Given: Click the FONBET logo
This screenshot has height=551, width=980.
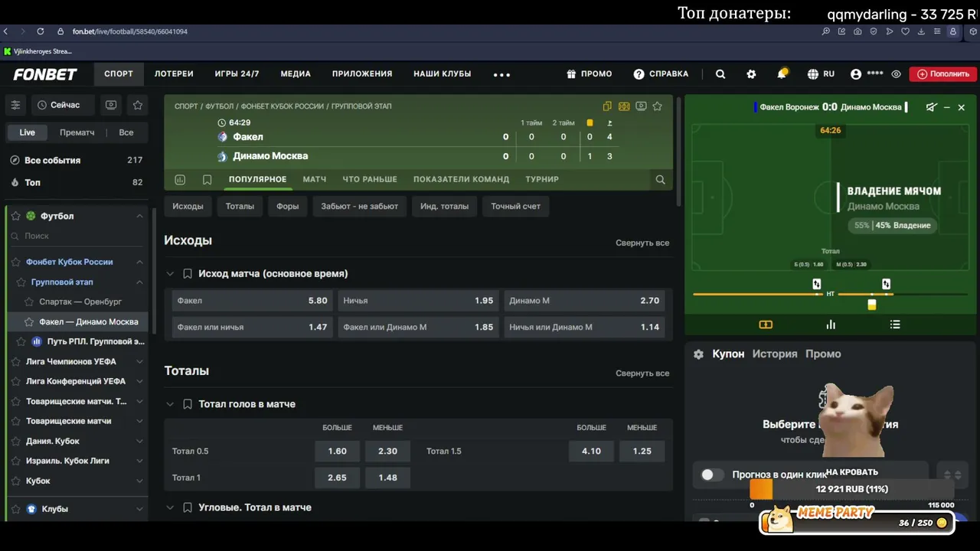Looking at the screenshot, I should point(45,74).
